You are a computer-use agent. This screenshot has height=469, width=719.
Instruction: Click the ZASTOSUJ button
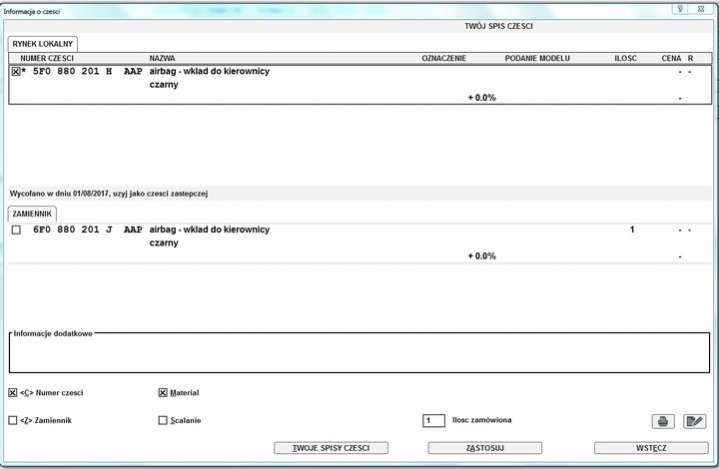485,448
